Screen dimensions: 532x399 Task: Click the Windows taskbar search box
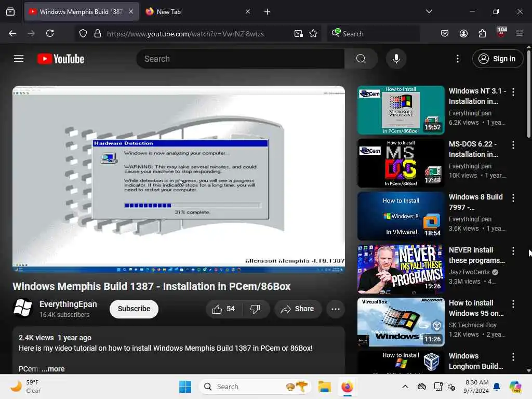(x=255, y=387)
